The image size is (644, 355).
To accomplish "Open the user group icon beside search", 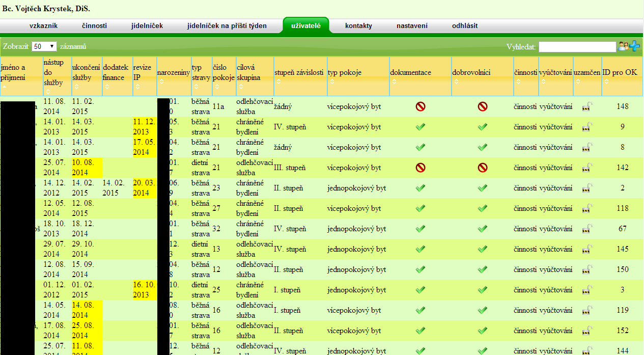I will click(623, 46).
